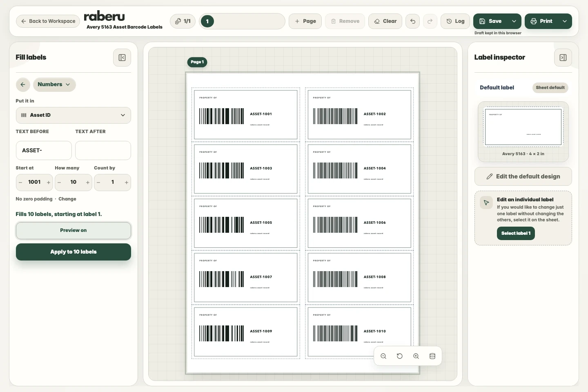Select the ASSET-1004 label

click(359, 169)
